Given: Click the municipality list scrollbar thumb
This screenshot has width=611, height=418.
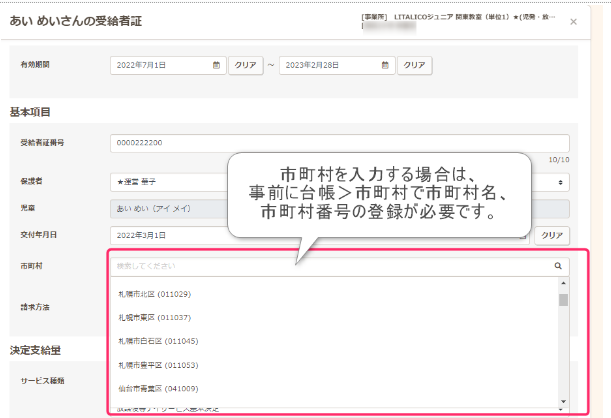Looking at the screenshot, I should [563, 300].
